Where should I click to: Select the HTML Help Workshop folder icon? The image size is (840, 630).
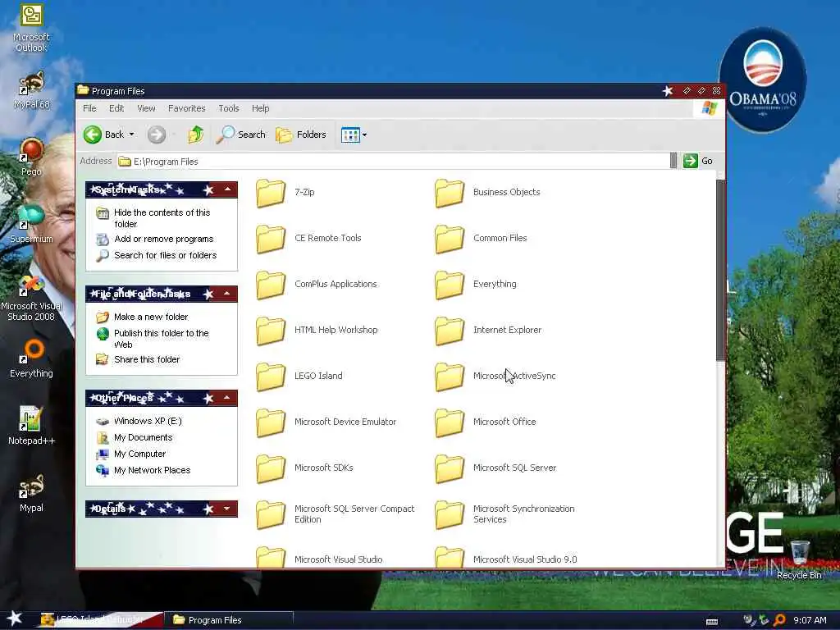271,331
